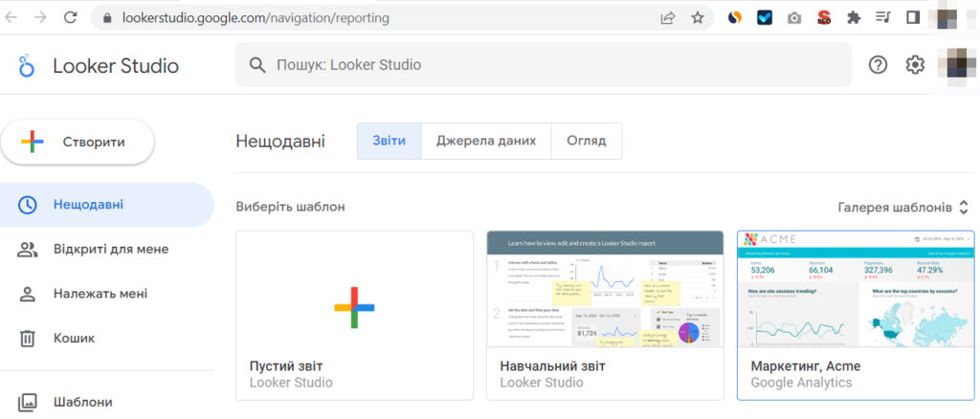Reload the Looker Studio page
The image size is (980, 419).
point(71,17)
